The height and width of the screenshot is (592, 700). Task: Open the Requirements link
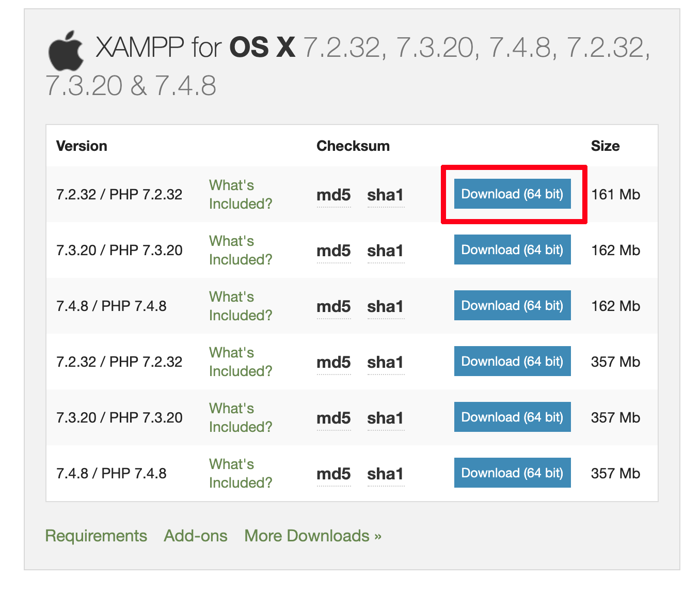pyautogui.click(x=96, y=536)
